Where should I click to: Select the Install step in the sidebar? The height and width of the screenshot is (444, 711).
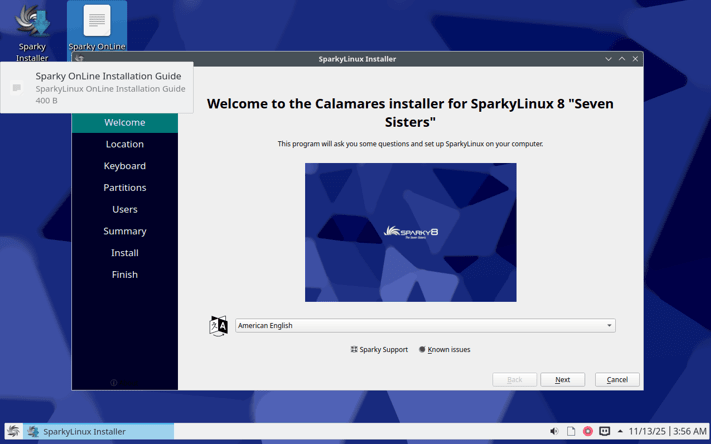point(125,253)
